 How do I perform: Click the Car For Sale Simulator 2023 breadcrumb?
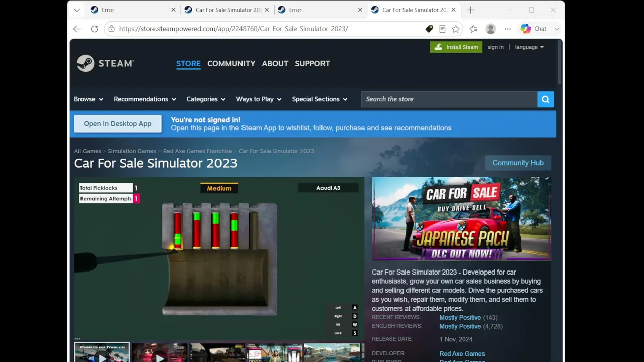click(x=277, y=151)
